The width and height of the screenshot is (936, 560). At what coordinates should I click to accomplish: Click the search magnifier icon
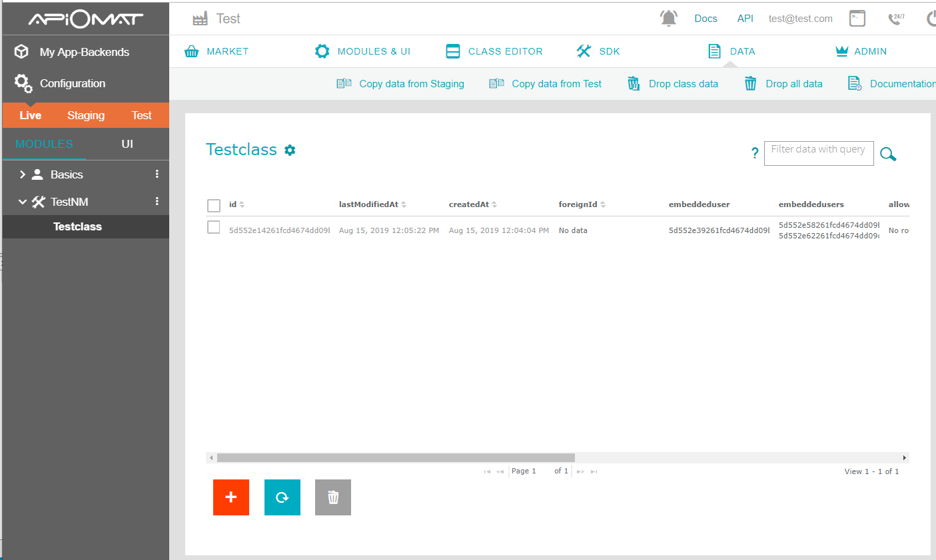888,154
